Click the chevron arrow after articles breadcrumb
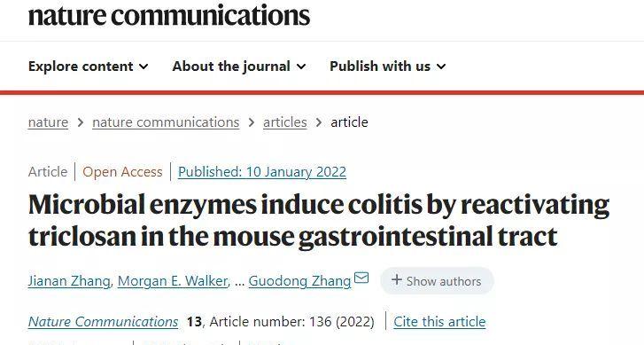This screenshot has width=644, height=345. pyautogui.click(x=319, y=122)
